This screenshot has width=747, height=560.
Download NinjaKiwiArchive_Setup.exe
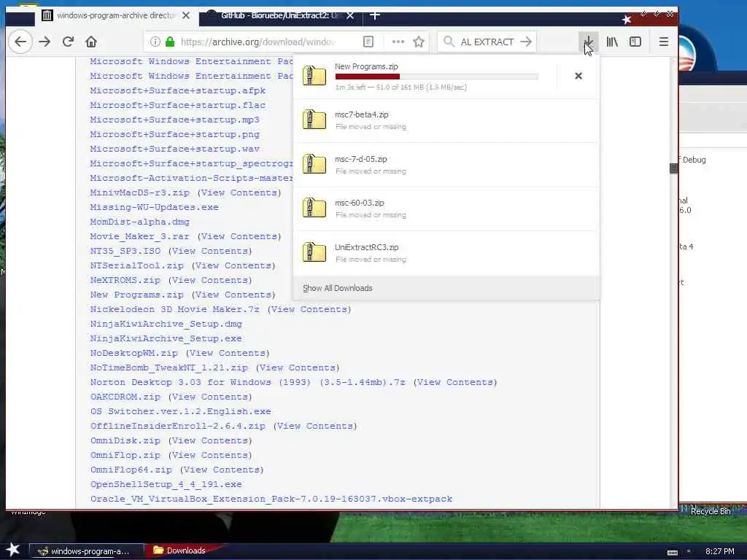166,338
